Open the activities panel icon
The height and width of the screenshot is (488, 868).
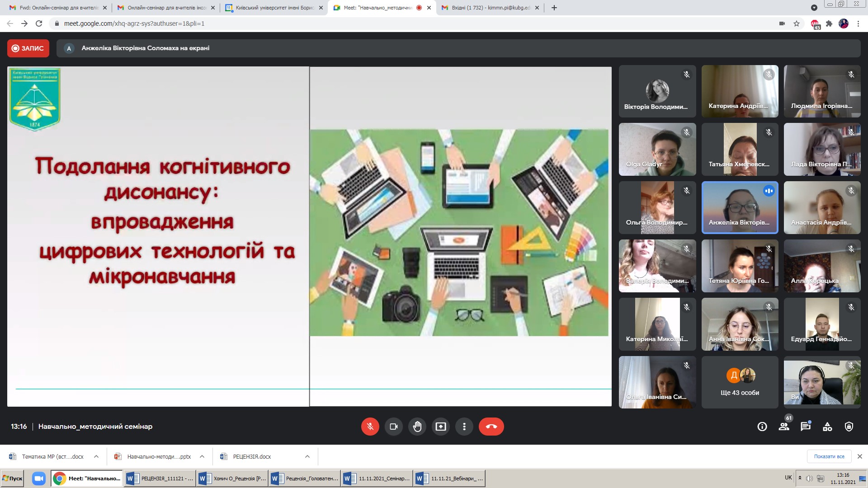pos(827,427)
